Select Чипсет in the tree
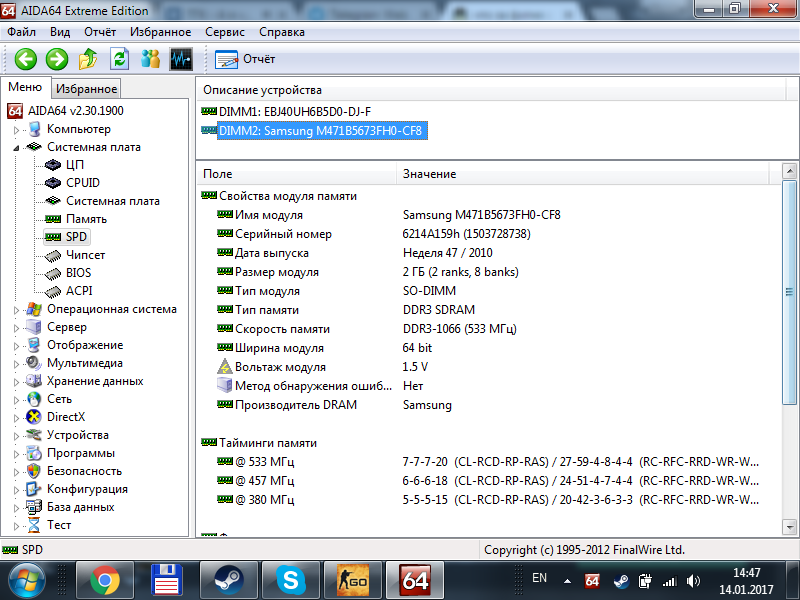Image resolution: width=800 pixels, height=600 pixels. pos(85,255)
